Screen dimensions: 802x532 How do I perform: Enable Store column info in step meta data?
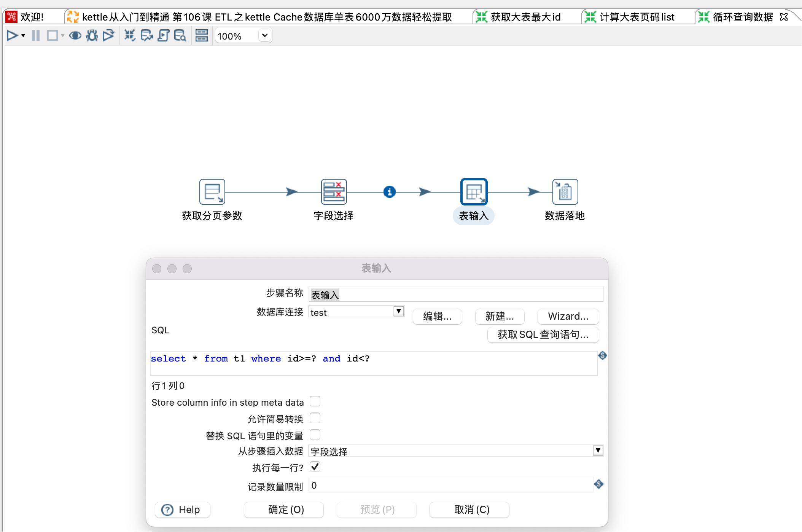(x=315, y=401)
